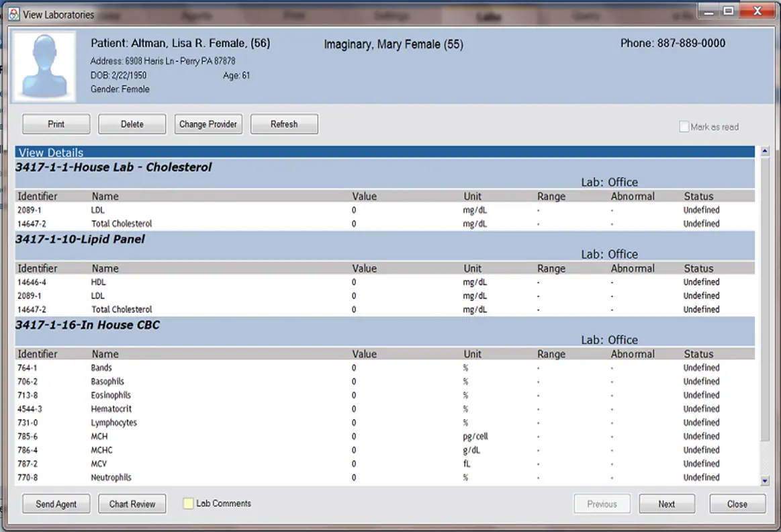Enable the Mark as read checkbox

(684, 126)
